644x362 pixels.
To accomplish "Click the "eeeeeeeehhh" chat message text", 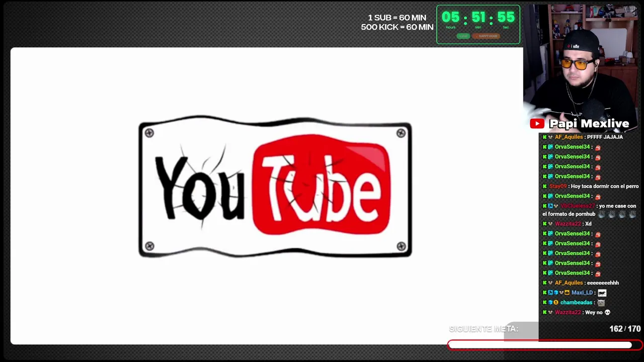I will tap(603, 283).
